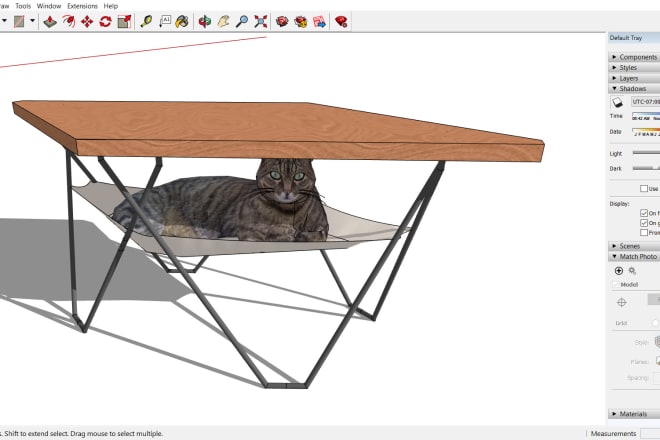Click the crosshair icon in Match Photo
The height and width of the screenshot is (440, 660).
coord(622,302)
